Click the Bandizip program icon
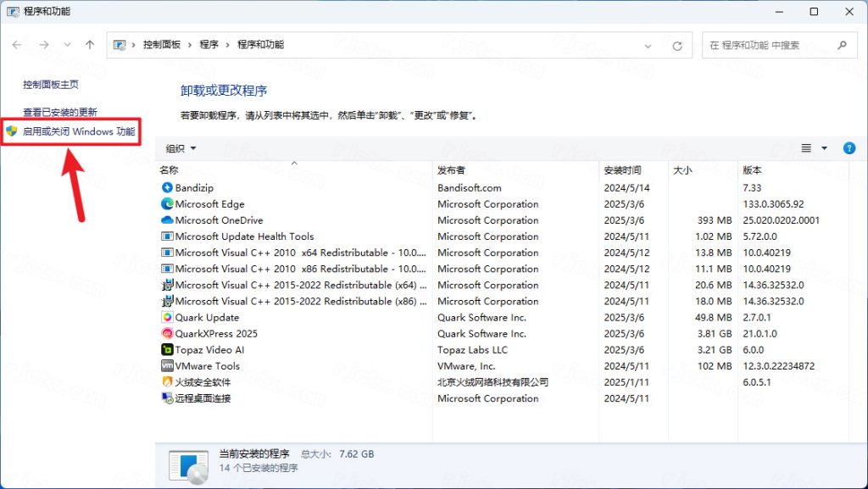The image size is (868, 489). click(167, 188)
